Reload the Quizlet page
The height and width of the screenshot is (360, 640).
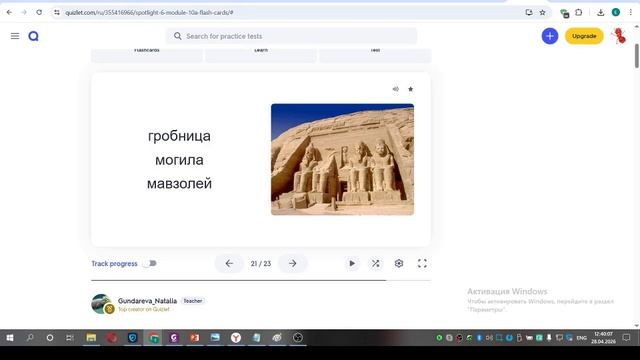point(39,12)
